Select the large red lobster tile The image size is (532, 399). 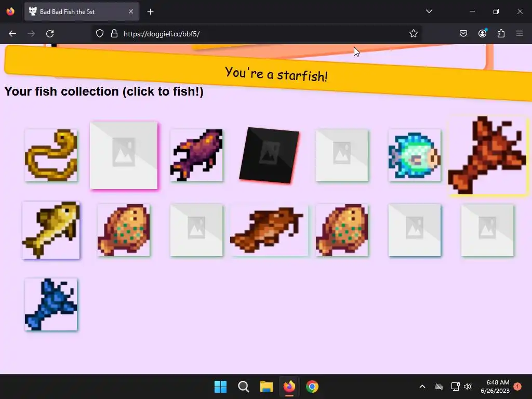(487, 155)
